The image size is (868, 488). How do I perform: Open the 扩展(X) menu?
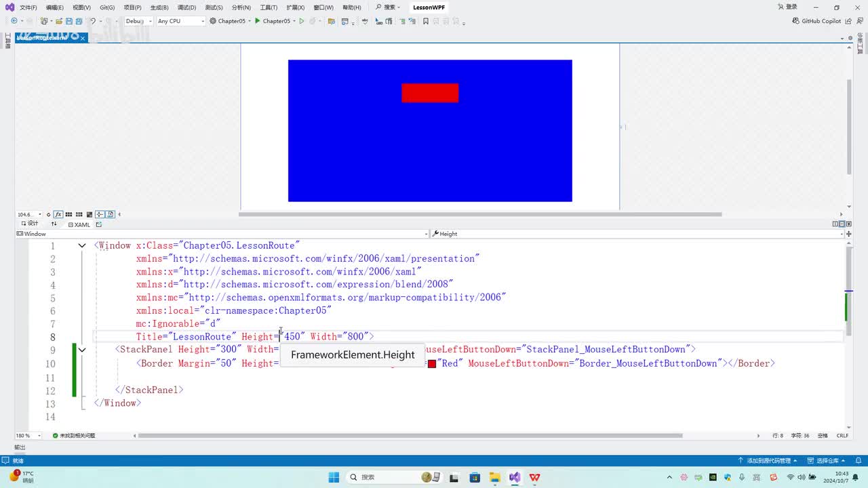tap(295, 7)
